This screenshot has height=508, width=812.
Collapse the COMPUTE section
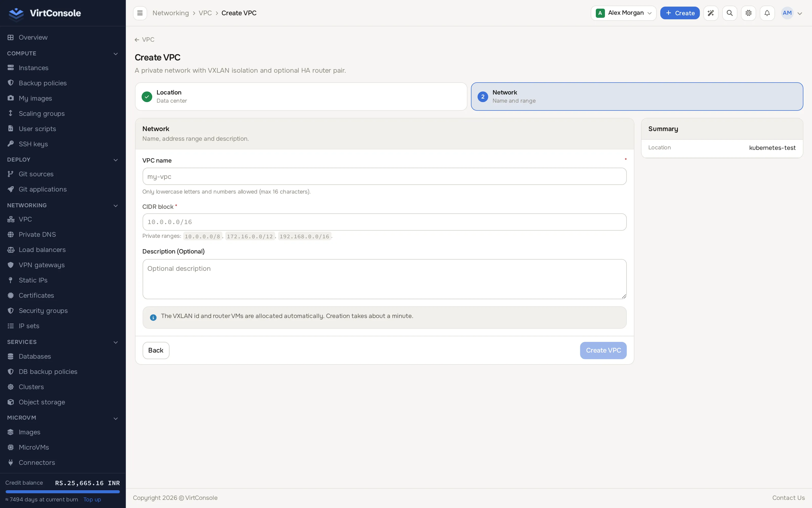(x=63, y=53)
